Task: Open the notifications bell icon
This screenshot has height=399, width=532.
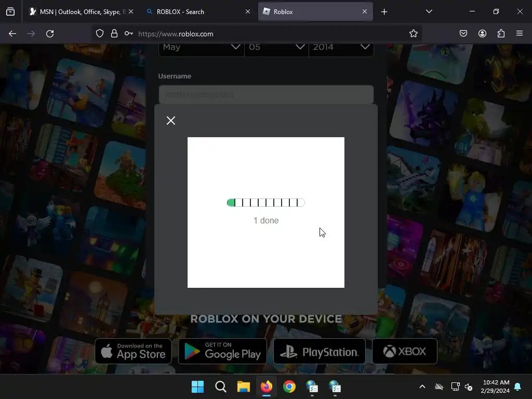Action: coord(518,387)
